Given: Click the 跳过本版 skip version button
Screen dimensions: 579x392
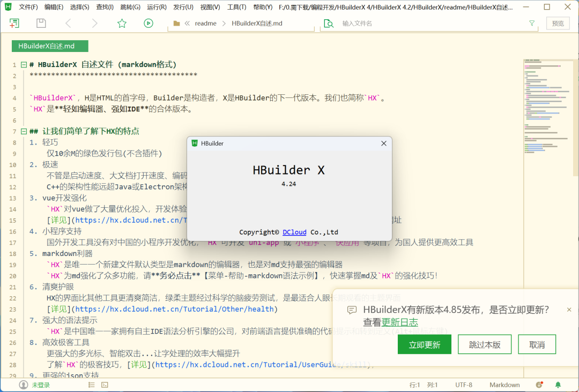Looking at the screenshot, I should pyautogui.click(x=485, y=344).
